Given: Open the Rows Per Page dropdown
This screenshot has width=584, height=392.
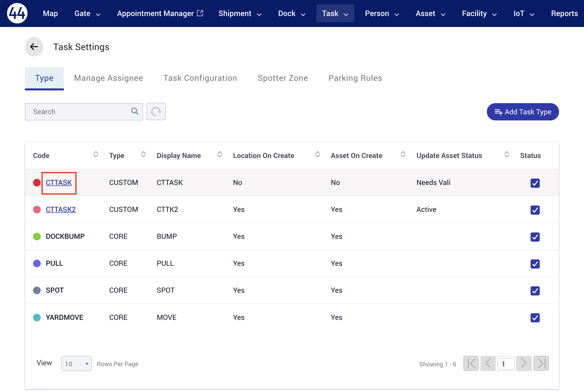Looking at the screenshot, I should 76,364.
